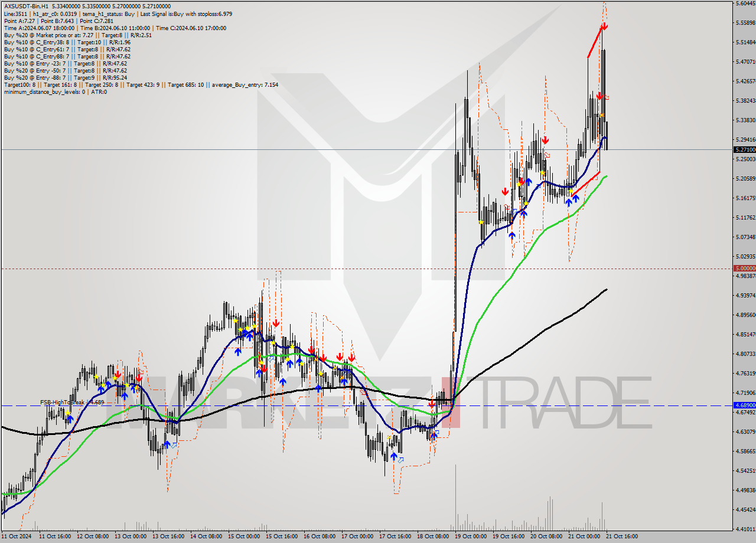The height and width of the screenshot is (543, 756).
Task: Click the '14 Oct 08:00' time label
Action: pos(206,537)
